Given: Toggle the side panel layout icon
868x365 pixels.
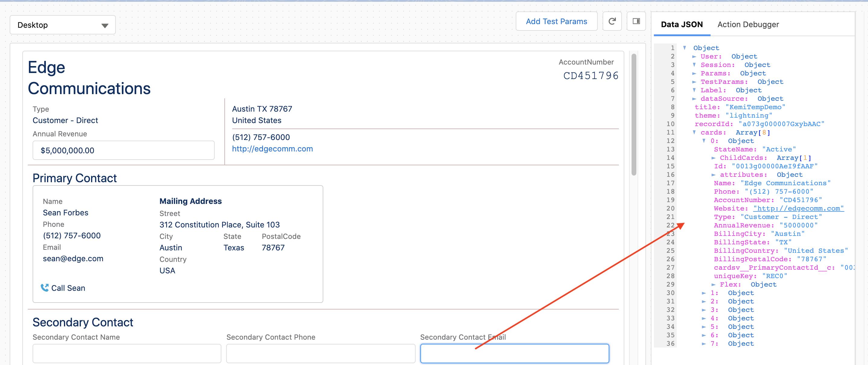Looking at the screenshot, I should 636,22.
